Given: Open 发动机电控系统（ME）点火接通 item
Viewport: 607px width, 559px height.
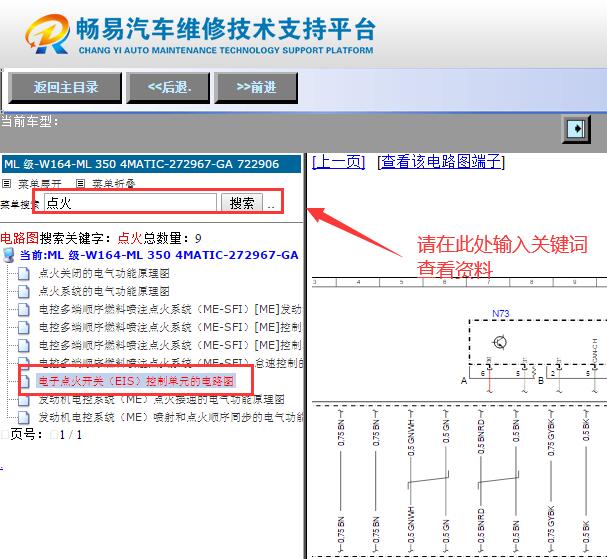Looking at the screenshot, I should (x=161, y=399).
